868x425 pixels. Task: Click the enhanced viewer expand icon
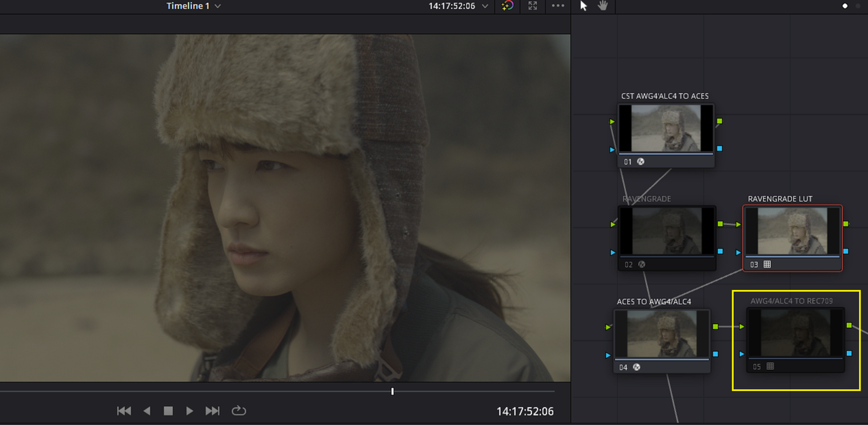(533, 6)
